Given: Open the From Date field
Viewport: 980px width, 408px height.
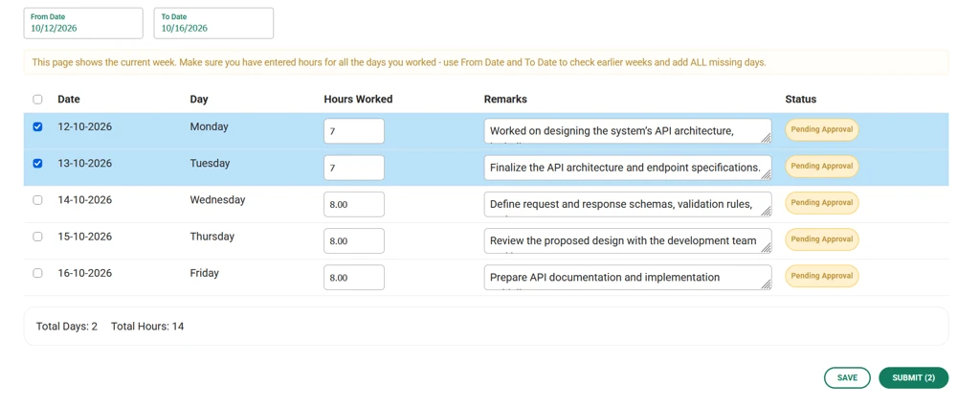Looking at the screenshot, I should click(83, 23).
